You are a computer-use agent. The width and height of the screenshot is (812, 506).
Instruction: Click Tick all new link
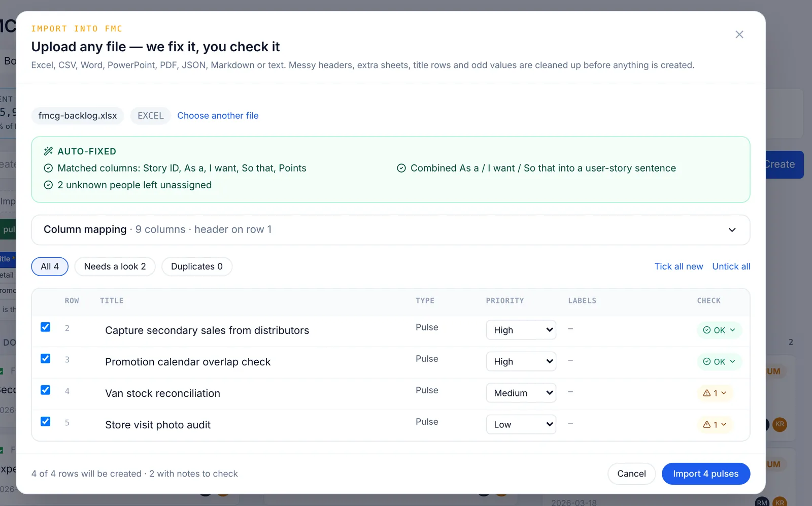679,266
